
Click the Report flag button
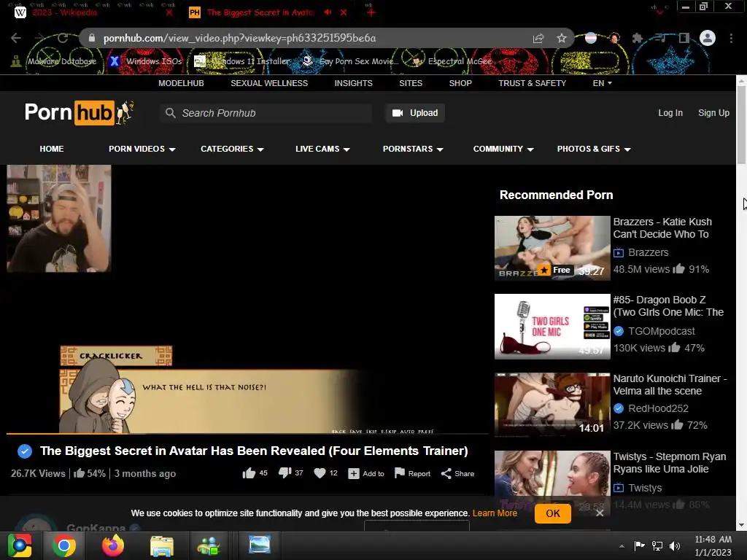point(412,473)
